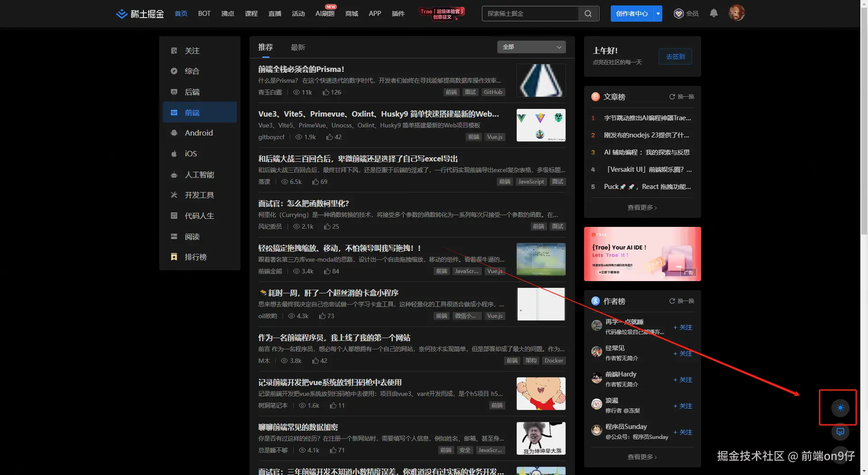Open the 拖拽缩放 article thumbnail

pos(541,259)
